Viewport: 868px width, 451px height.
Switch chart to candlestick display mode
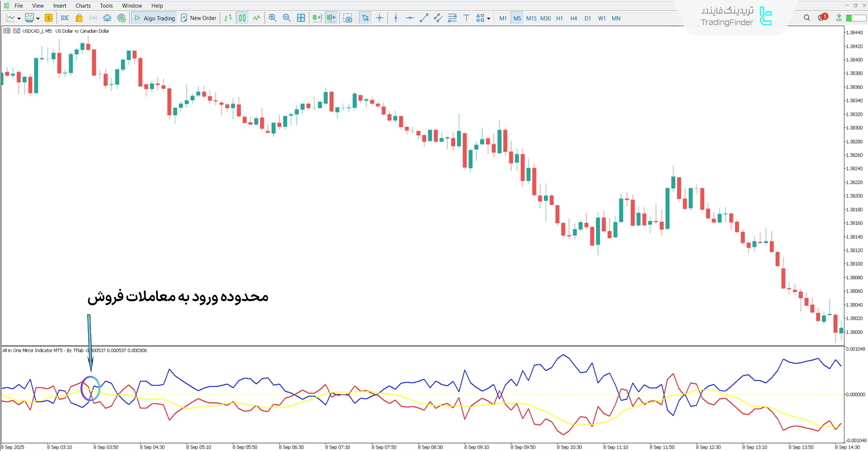[242, 18]
